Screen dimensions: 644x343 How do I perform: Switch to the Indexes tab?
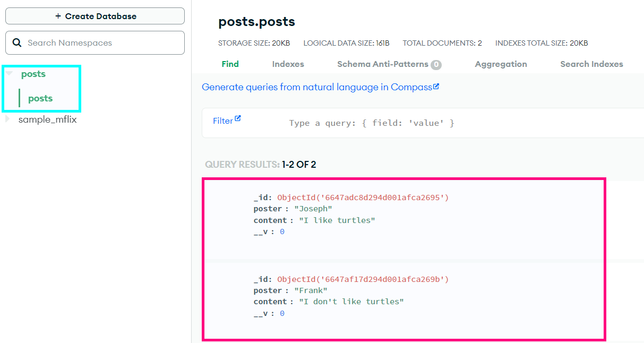(288, 64)
